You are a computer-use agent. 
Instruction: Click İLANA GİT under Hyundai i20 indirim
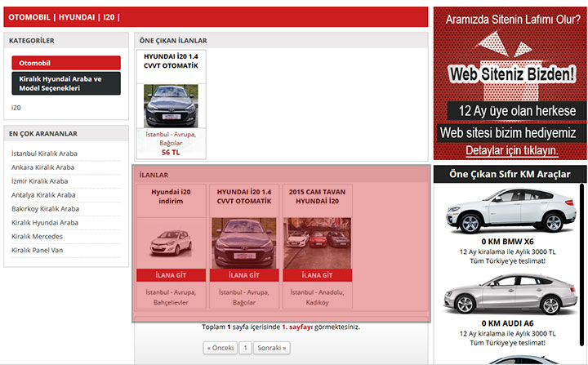point(171,275)
